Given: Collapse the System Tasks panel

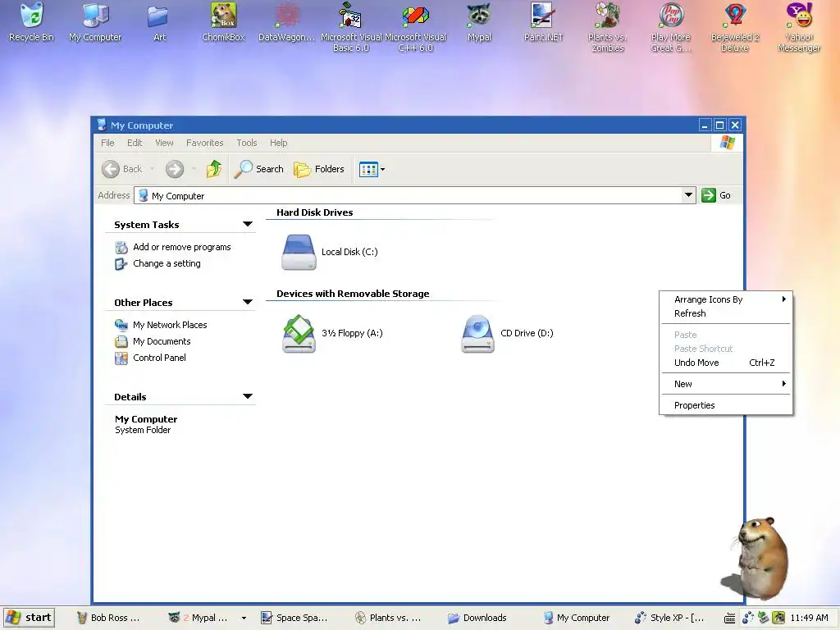Looking at the screenshot, I should [x=248, y=224].
